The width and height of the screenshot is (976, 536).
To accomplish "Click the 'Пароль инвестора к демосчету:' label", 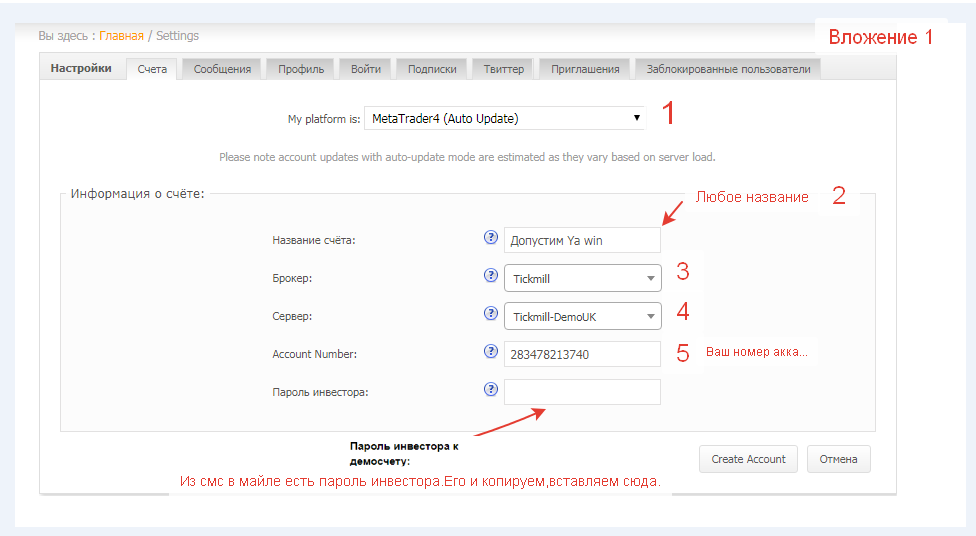I will pyautogui.click(x=405, y=454).
